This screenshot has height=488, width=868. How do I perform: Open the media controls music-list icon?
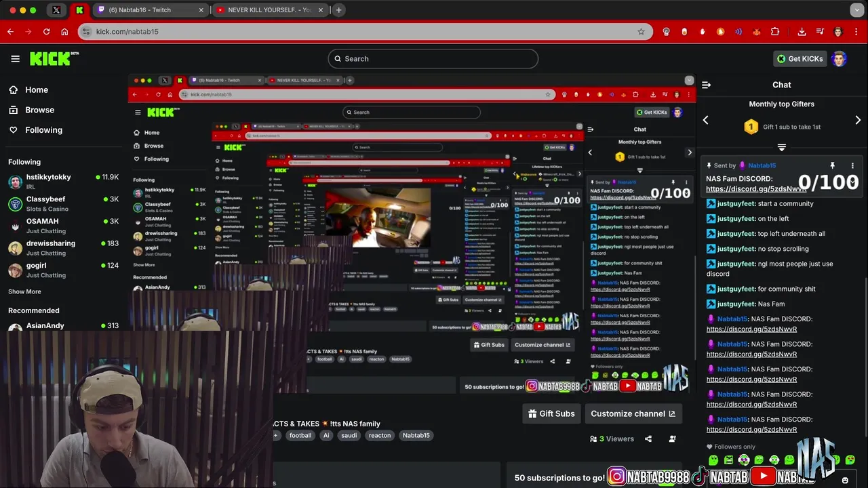tap(820, 32)
